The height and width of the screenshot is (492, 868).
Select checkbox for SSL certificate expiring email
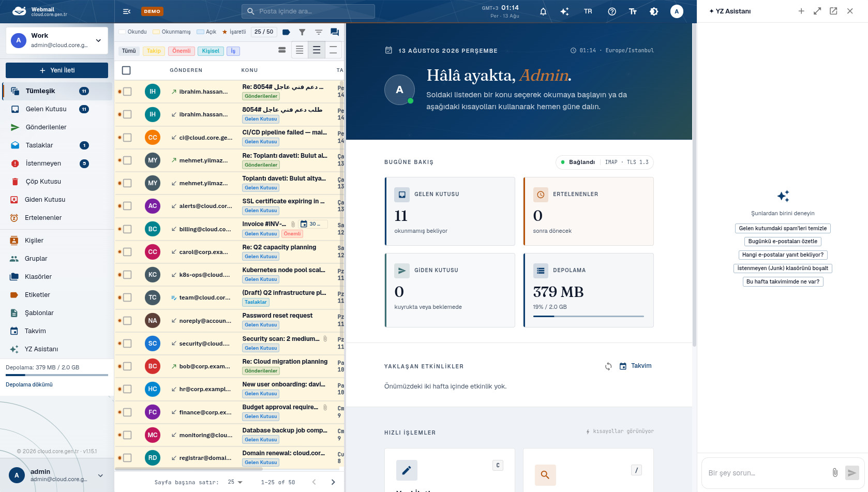[127, 206]
